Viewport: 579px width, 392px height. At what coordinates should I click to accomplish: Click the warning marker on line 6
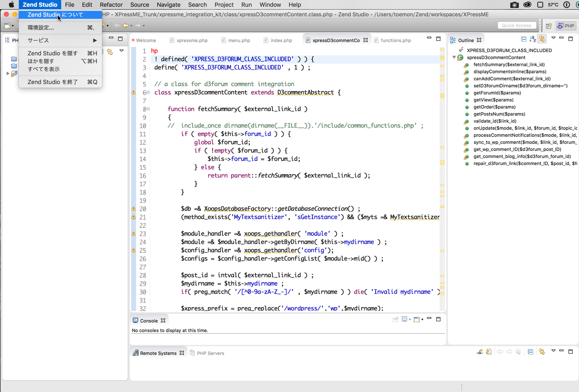(134, 92)
